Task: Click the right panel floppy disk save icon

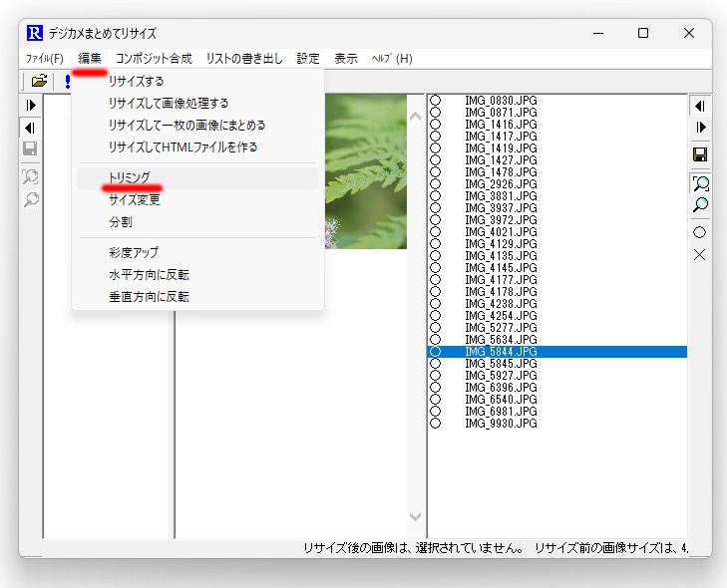Action: (x=700, y=154)
